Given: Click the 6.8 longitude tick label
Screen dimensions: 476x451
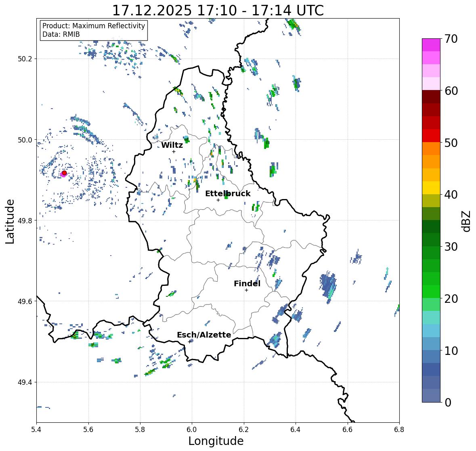Looking at the screenshot, I should [399, 430].
